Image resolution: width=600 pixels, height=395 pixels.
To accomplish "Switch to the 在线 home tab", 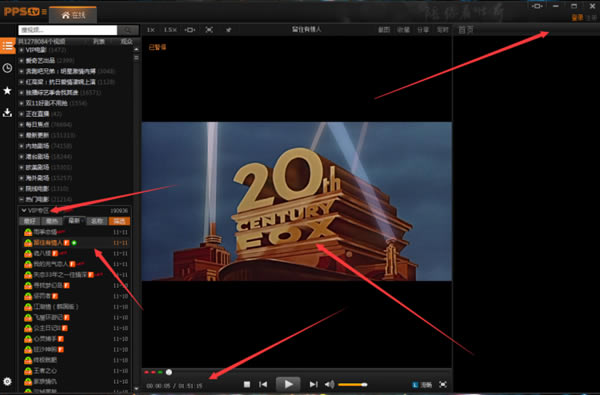I will tap(73, 15).
